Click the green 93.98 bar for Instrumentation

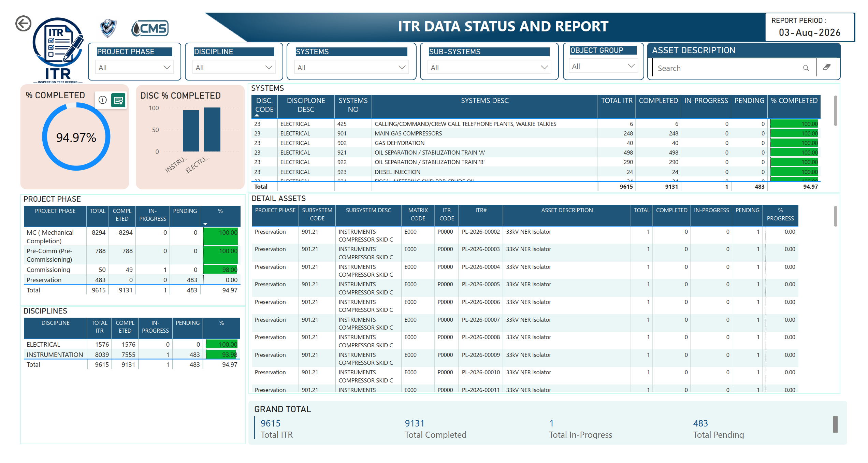point(221,355)
